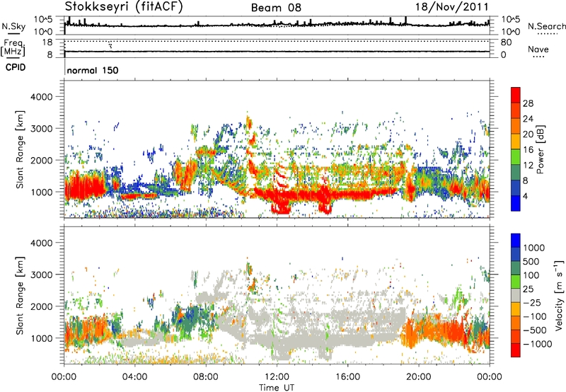Click the "3000" tick on the velocity panel
This screenshot has height=392, width=566.
[42, 275]
